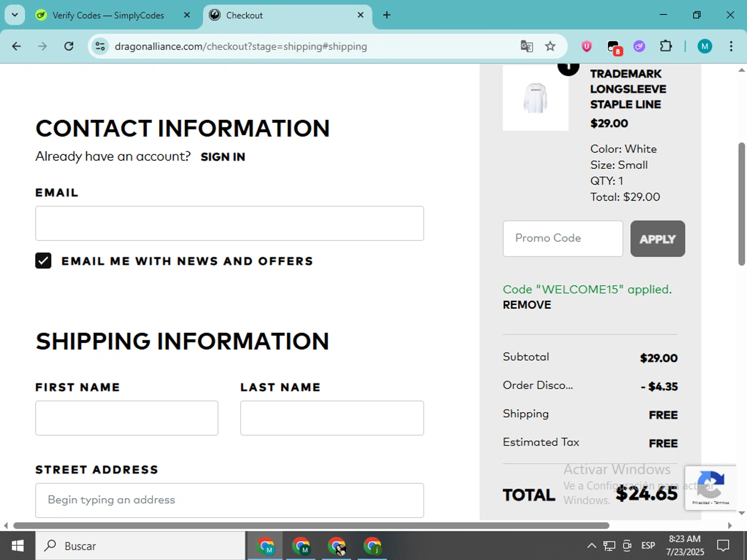Open Chrome three-dot menu
The image size is (747, 560).
click(731, 46)
